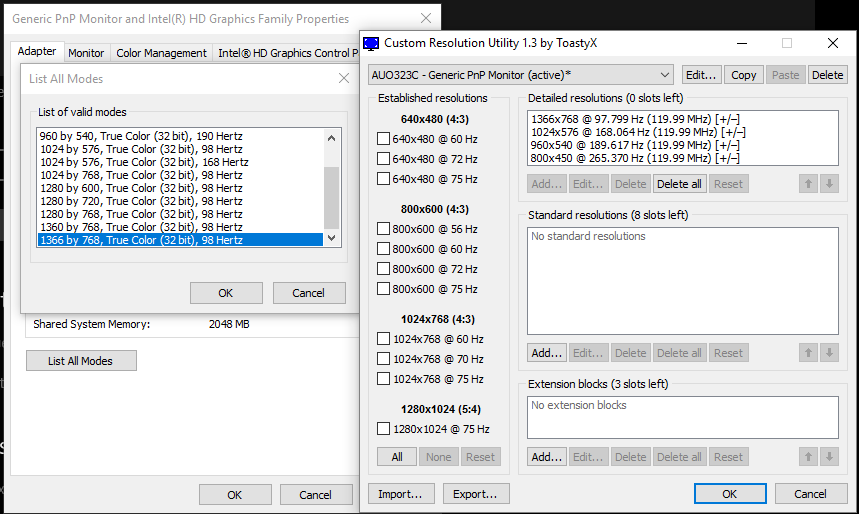Viewport: 859px width, 514px height.
Task: Select 1280 by 720, 98 Hertz mode
Action: (180, 201)
